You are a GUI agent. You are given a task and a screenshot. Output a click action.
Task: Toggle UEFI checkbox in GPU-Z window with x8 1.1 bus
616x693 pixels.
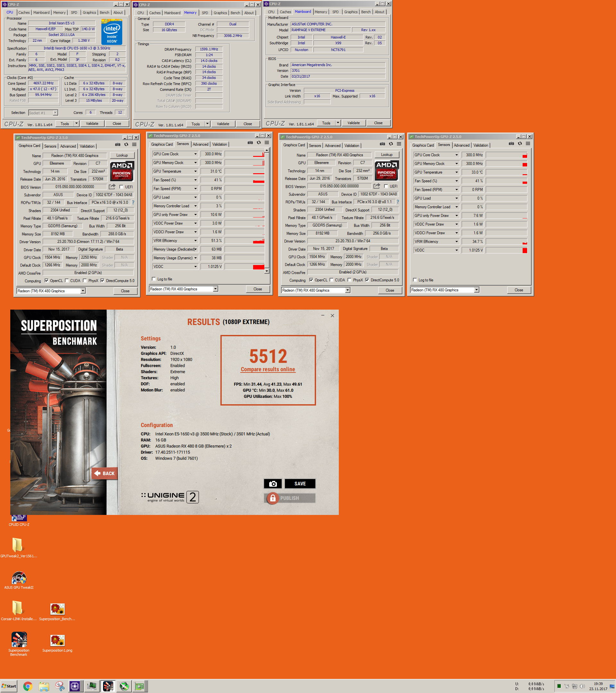click(x=386, y=186)
